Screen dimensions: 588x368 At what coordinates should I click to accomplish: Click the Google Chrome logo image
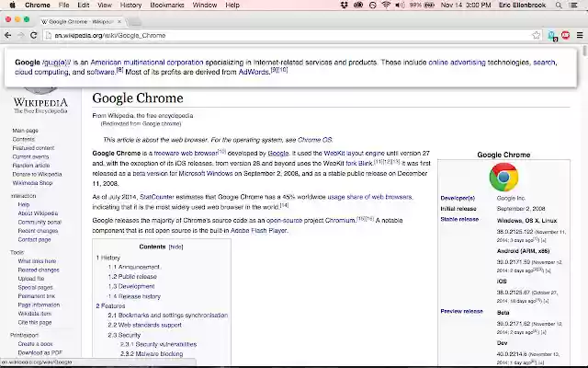[x=503, y=177]
